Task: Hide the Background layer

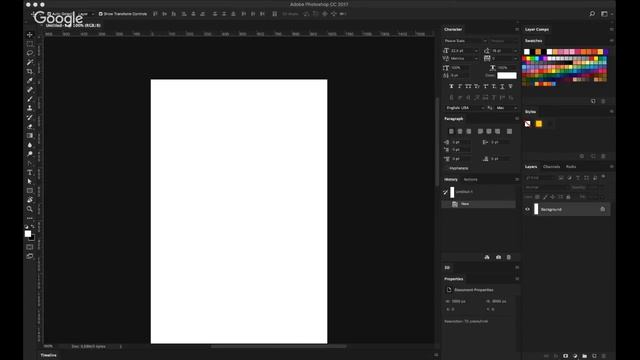Action: pos(527,209)
